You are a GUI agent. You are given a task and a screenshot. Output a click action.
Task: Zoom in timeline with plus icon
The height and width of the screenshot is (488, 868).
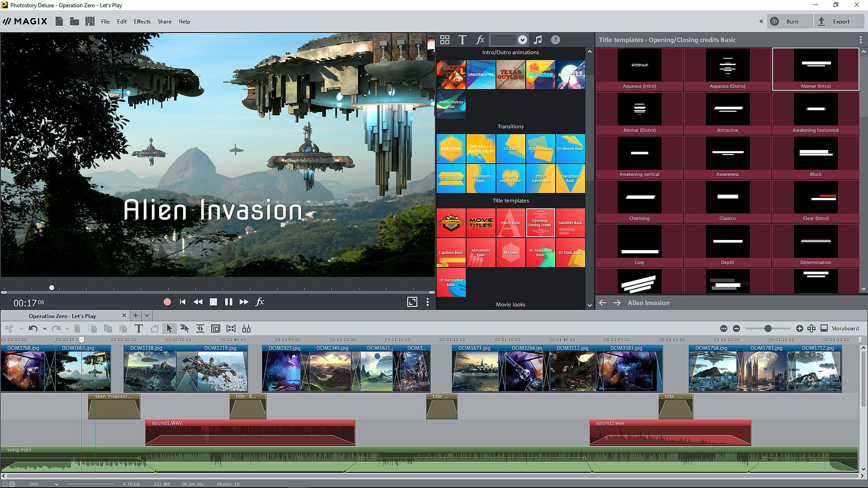coord(799,328)
